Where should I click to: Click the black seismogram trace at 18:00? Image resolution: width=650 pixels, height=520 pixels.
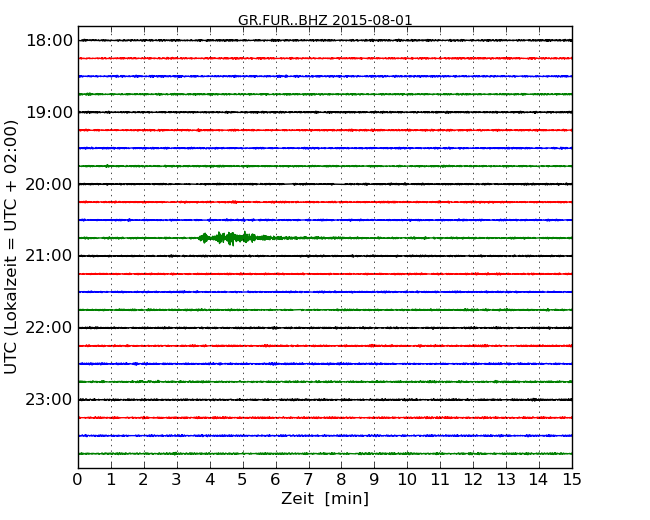tap(325, 40)
